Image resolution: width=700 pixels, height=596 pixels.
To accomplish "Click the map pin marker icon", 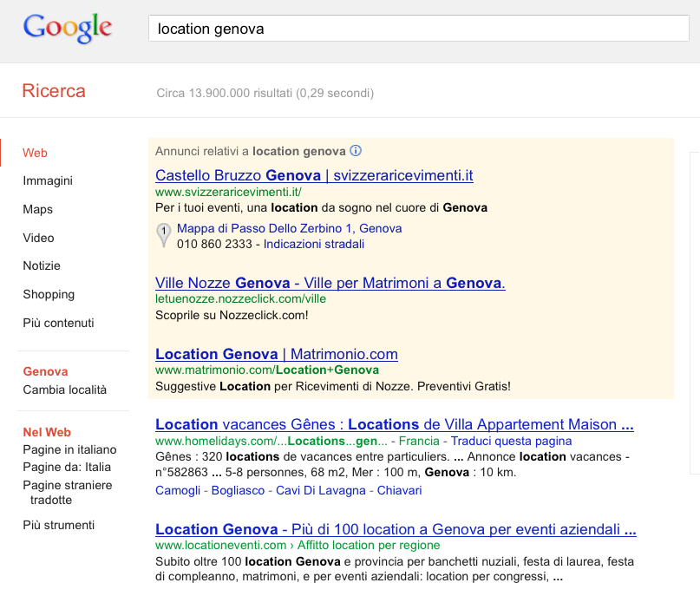I will tap(163, 235).
